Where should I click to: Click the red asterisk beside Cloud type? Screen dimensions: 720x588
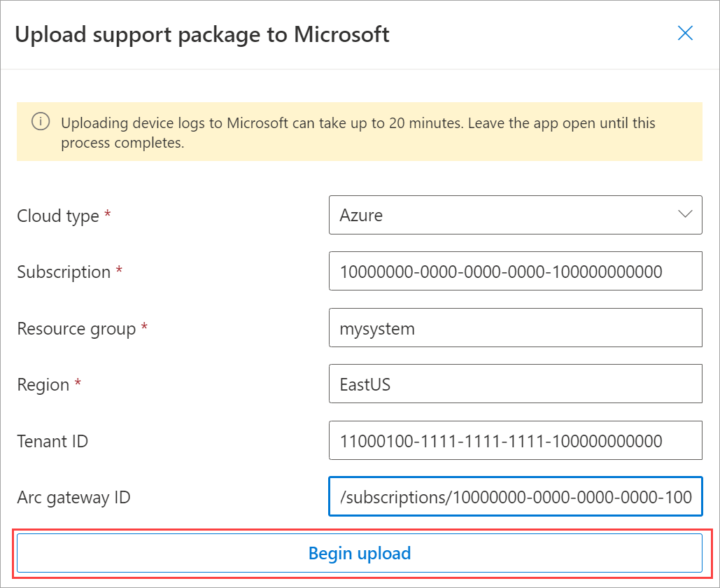[x=107, y=216]
